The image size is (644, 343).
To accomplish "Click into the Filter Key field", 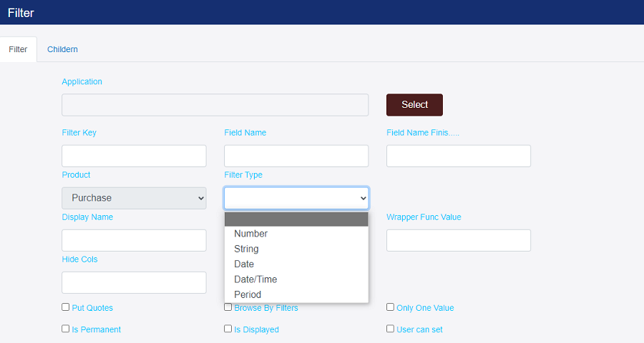I will (x=134, y=156).
